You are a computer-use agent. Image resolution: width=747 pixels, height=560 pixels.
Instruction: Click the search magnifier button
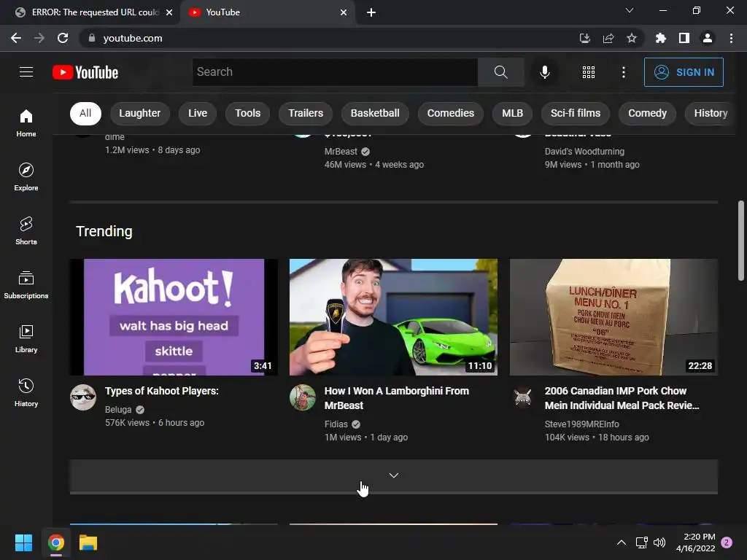(500, 72)
